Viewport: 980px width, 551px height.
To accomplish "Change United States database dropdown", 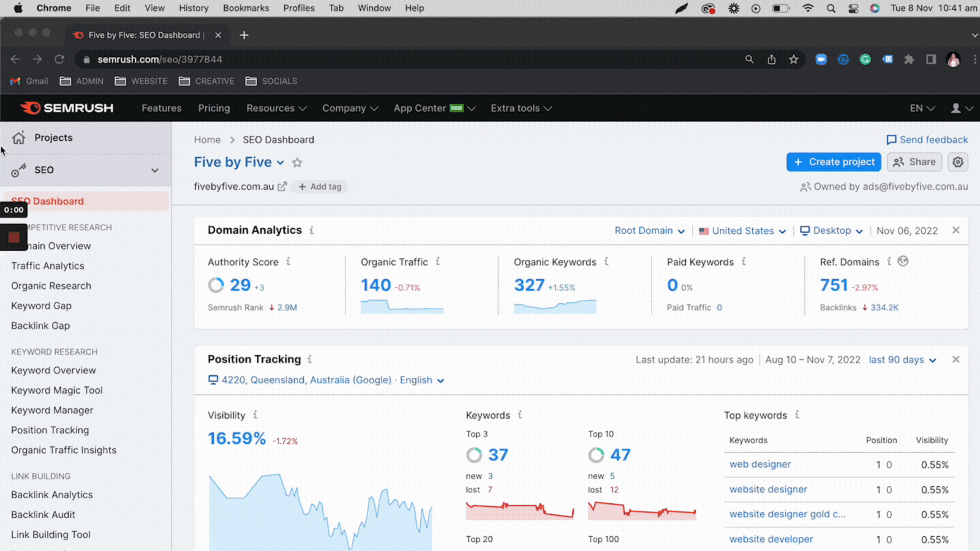I will point(742,231).
